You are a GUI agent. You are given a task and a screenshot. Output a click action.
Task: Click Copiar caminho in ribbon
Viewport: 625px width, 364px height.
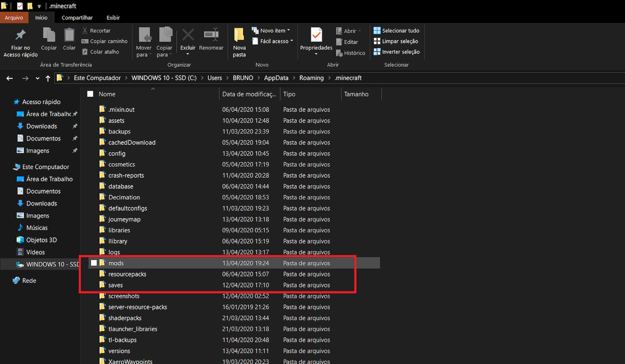(104, 41)
